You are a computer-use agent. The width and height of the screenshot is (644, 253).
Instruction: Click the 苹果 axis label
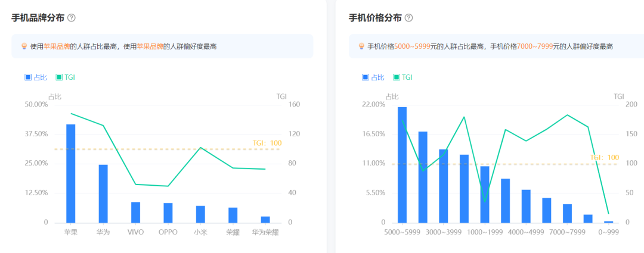pyautogui.click(x=70, y=232)
